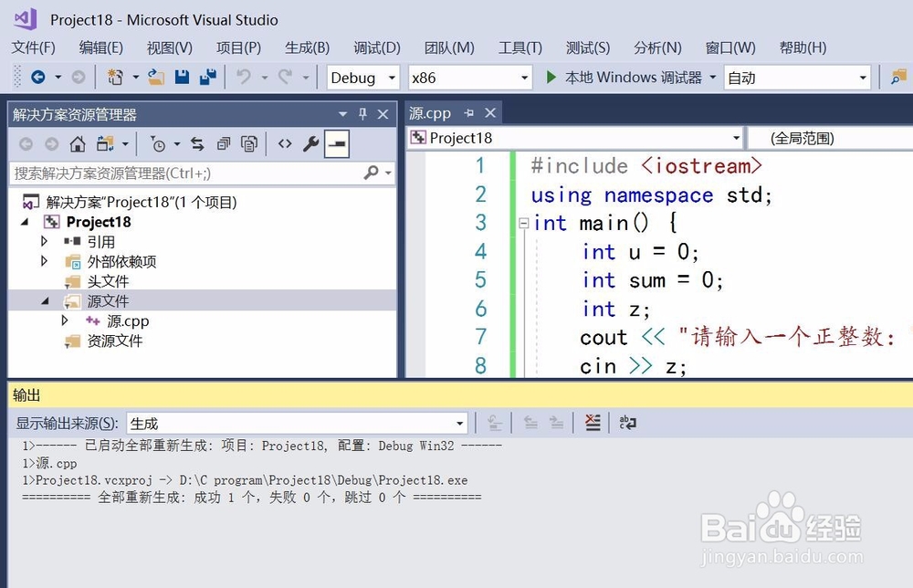Click line number 5 in editor
913x588 pixels.
(x=480, y=280)
